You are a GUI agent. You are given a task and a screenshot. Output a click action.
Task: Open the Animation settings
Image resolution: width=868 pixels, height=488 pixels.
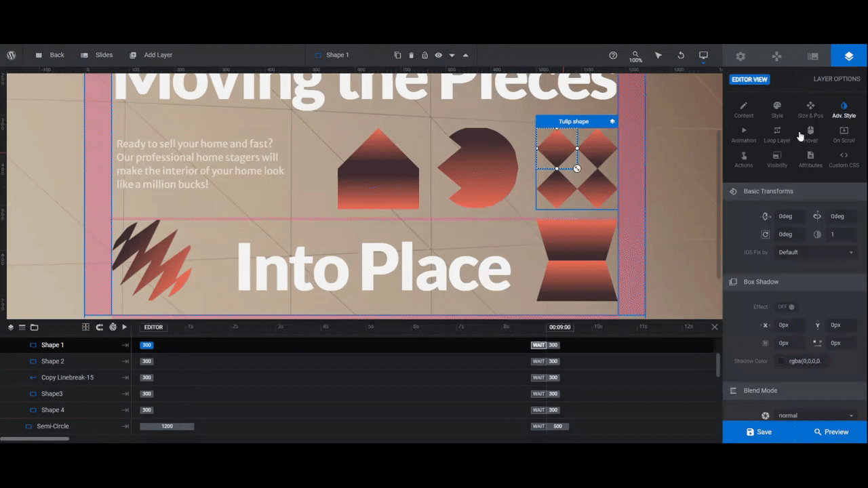(x=744, y=135)
